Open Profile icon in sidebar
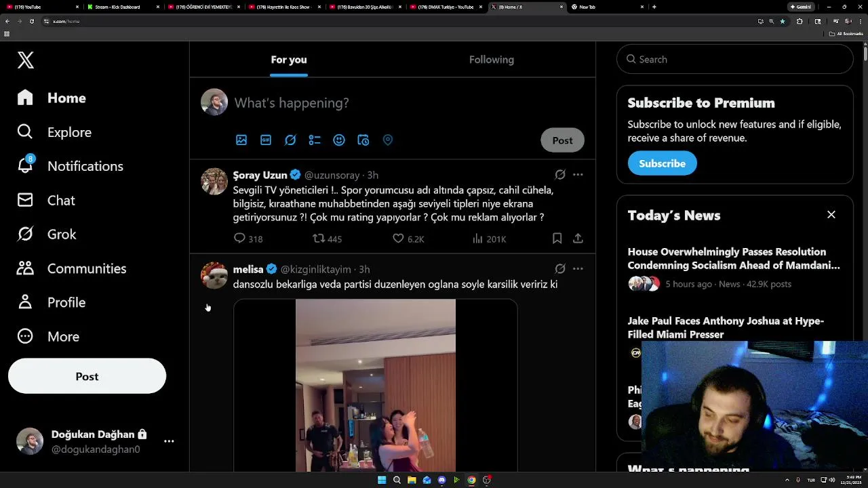This screenshot has width=868, height=488. [x=25, y=302]
